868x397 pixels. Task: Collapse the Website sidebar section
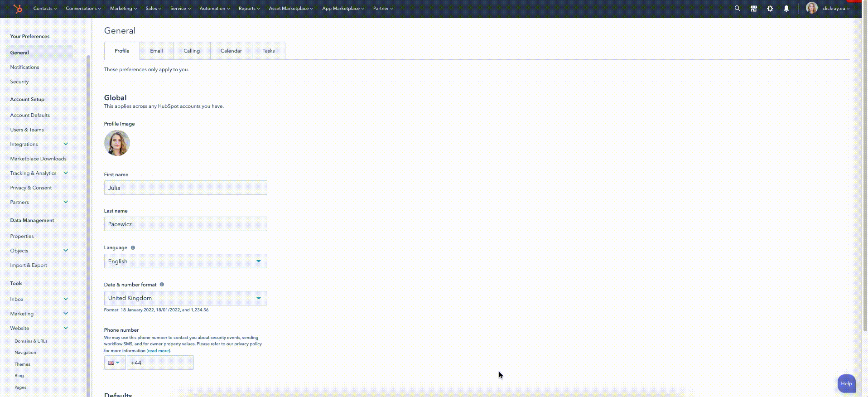coord(66,328)
